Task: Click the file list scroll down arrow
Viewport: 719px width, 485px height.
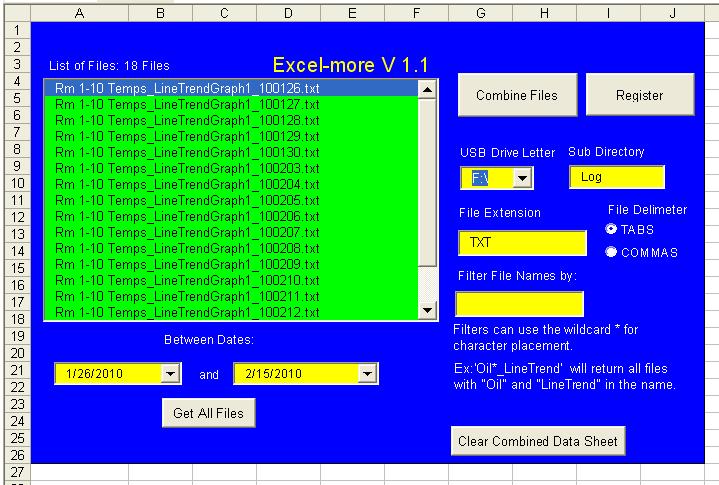Action: pyautogui.click(x=427, y=310)
